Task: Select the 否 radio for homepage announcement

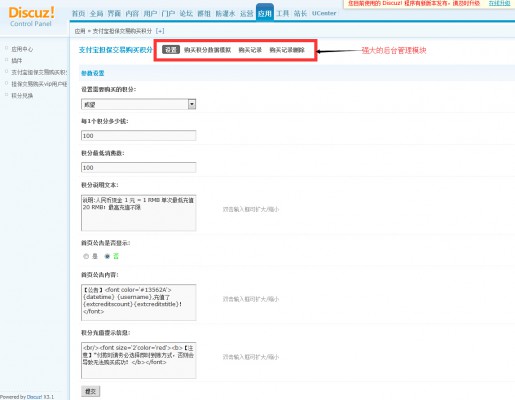Action: (x=107, y=256)
